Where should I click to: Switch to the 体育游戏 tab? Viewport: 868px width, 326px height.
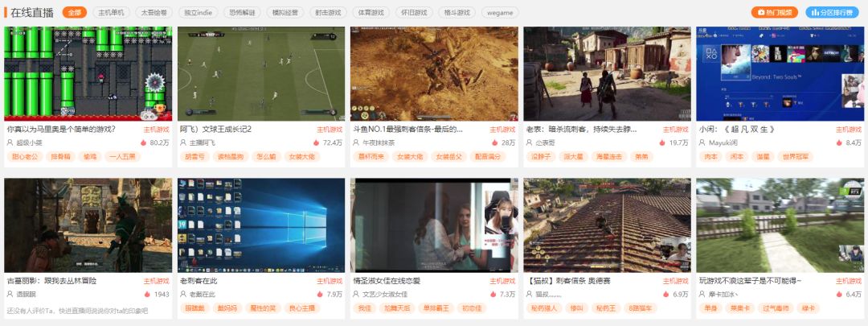pyautogui.click(x=371, y=12)
